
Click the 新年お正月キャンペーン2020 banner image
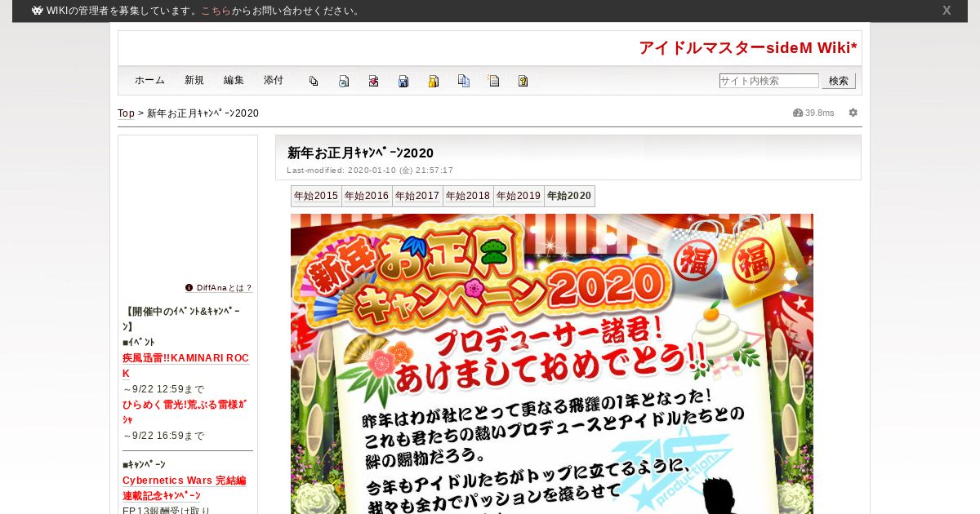point(552,364)
